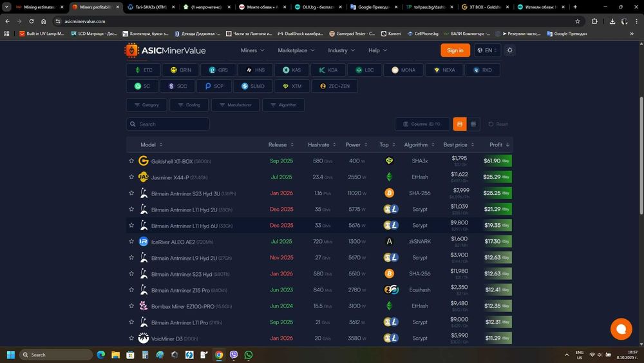The image size is (644, 363).
Task: Reload the page in Chrome
Action: [31, 21]
